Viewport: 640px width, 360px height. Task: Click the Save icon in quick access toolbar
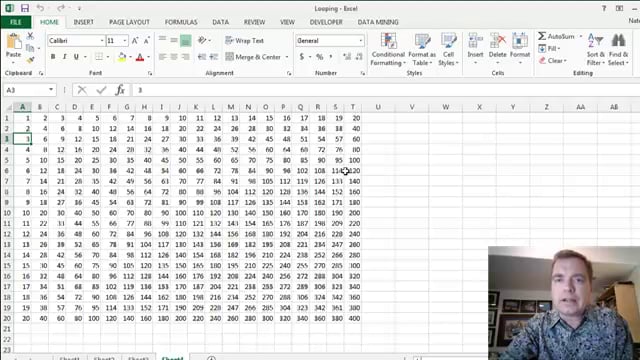pyautogui.click(x=25, y=8)
